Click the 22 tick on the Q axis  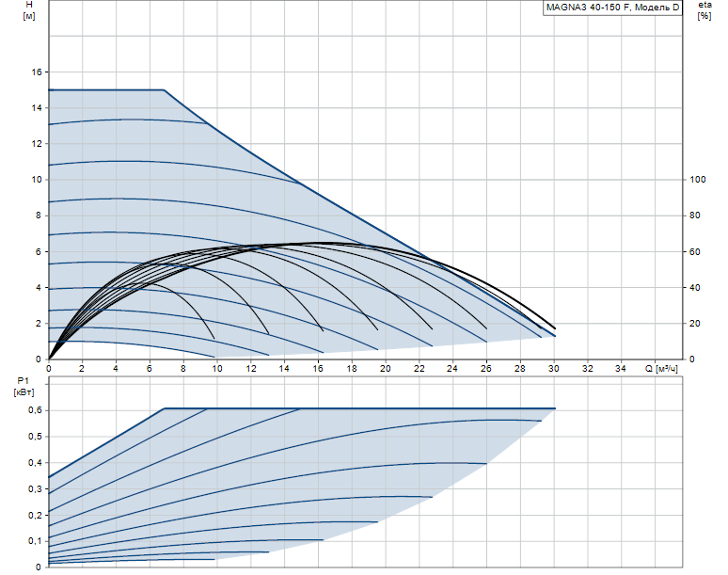tap(419, 368)
